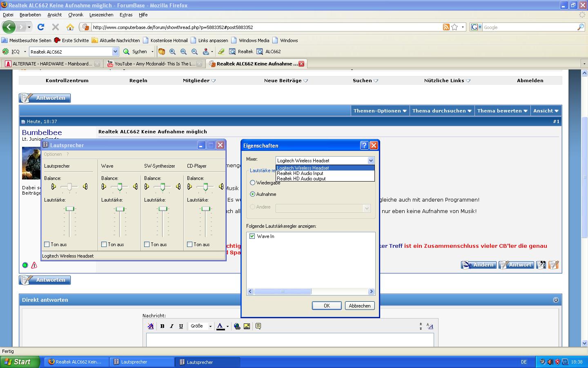
Task: Check Ton aus under Lautsprecher channel
Action: point(47,245)
